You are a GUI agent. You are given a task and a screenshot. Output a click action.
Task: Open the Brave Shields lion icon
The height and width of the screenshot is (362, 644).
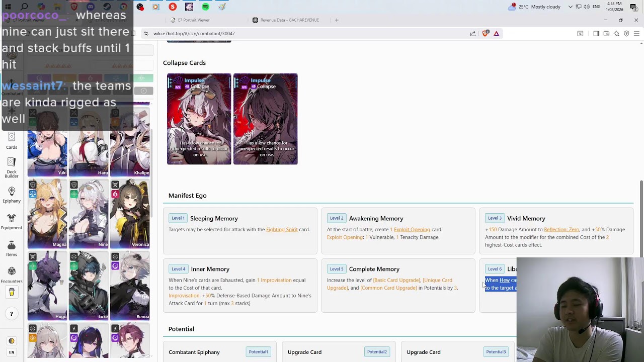coord(486,34)
